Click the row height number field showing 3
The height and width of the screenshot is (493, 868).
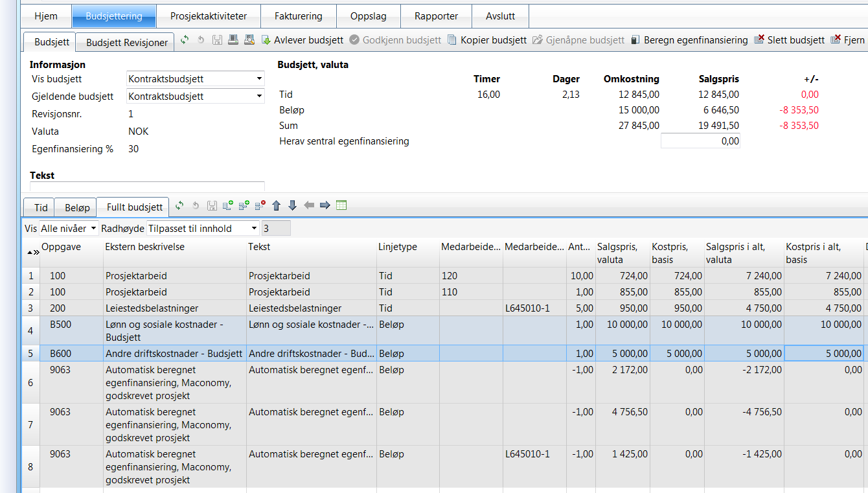point(276,228)
